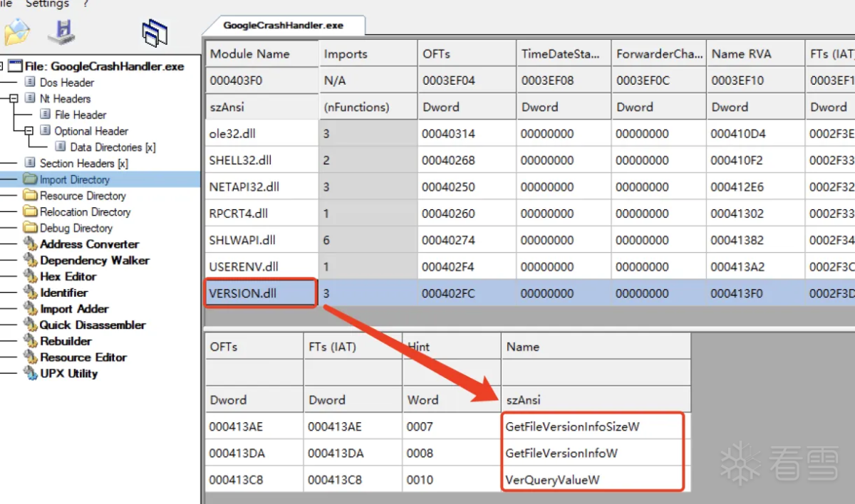Click the Open file toolbar icon
Screen dimensions: 855x504
16,32
